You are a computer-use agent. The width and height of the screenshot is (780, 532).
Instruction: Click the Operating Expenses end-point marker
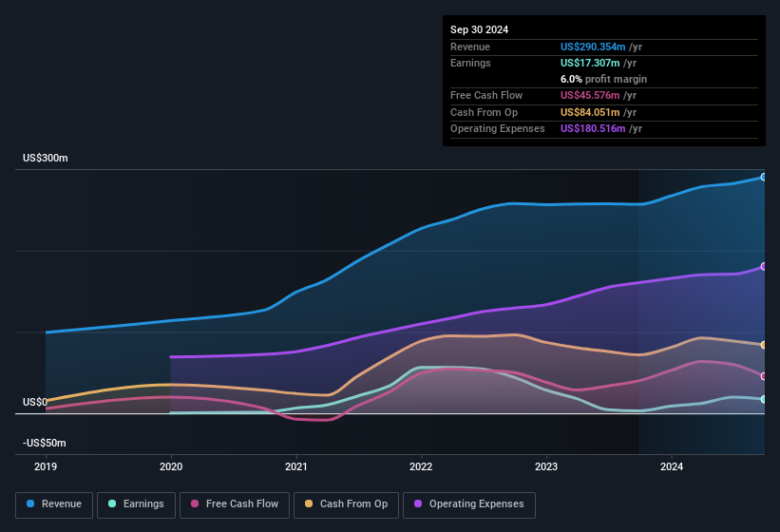pos(764,267)
